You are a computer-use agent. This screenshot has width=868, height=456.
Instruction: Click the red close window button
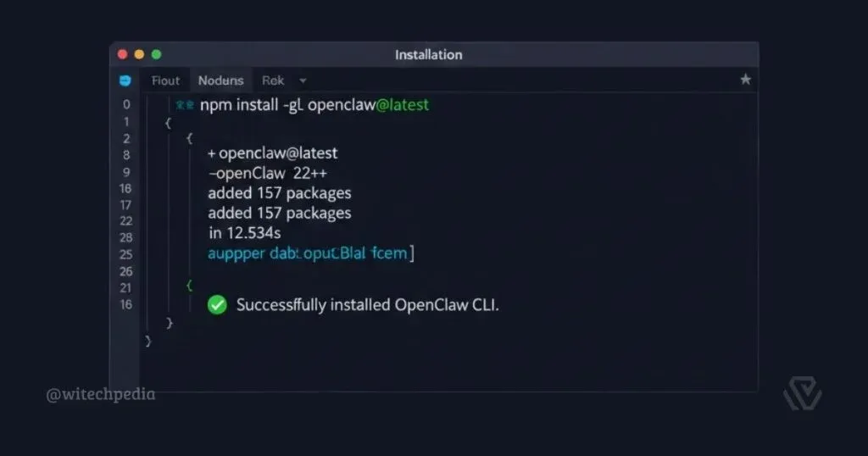click(122, 54)
